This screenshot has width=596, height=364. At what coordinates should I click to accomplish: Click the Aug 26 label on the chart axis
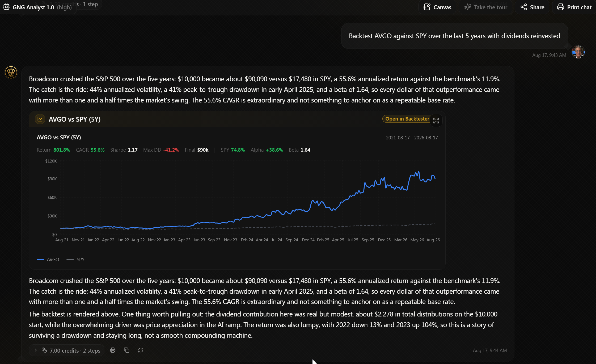(x=433, y=240)
